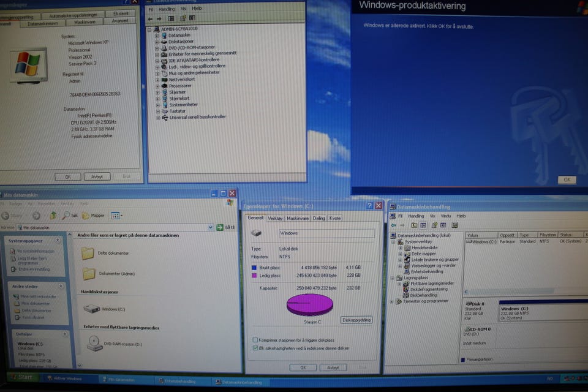Select the Windows (C:) partition block on Disk 0

pos(543,311)
